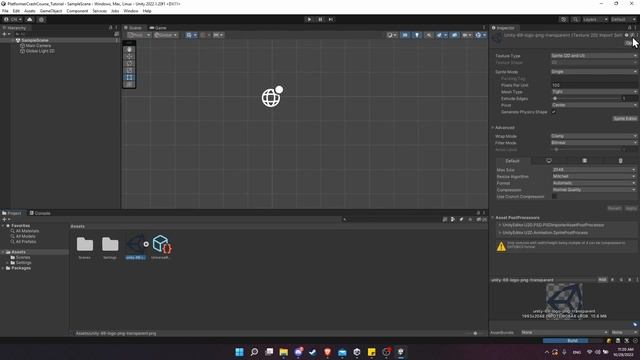
Task: Open the Max Size dropdown
Action: [x=594, y=170]
